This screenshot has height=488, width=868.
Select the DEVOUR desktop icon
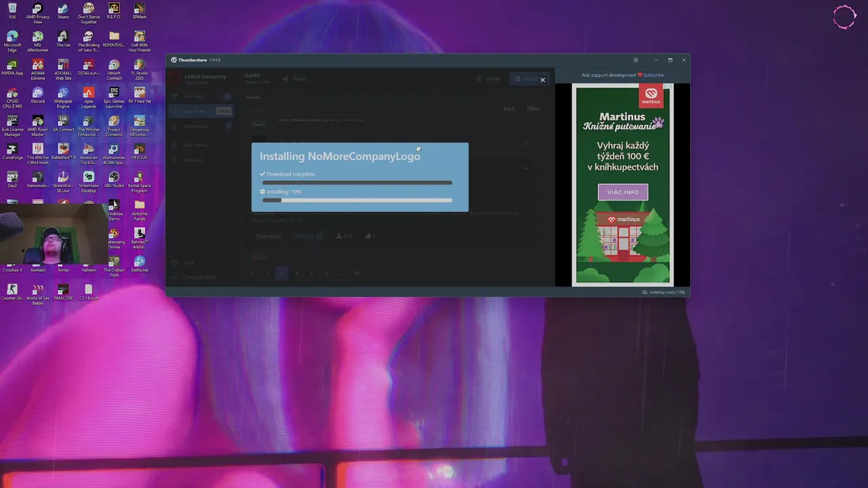pyautogui.click(x=140, y=151)
